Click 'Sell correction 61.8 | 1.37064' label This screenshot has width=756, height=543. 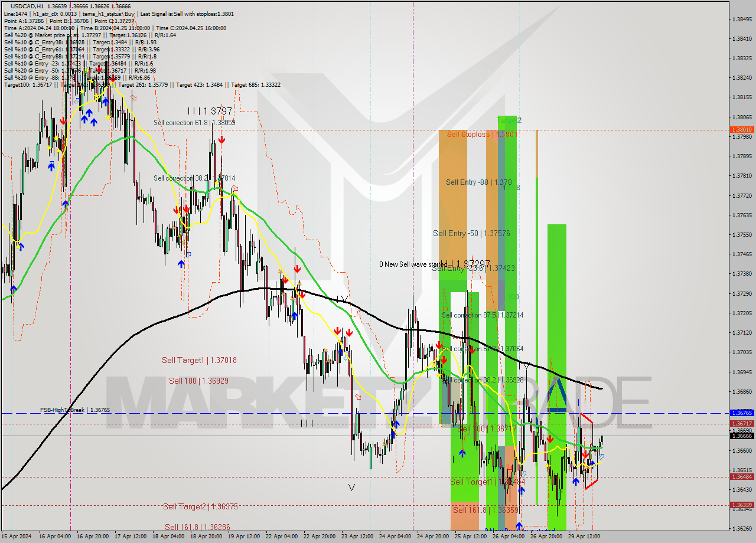(483, 349)
